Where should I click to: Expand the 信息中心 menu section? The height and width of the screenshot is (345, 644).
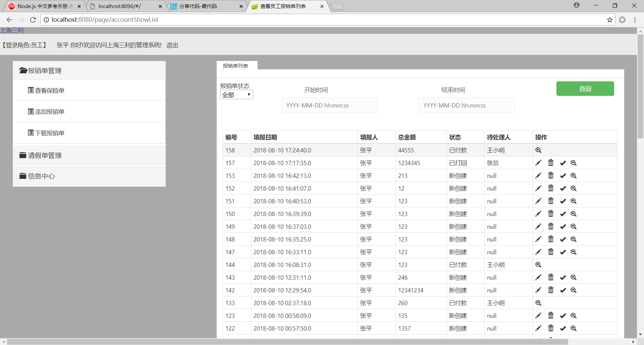pyautogui.click(x=89, y=176)
